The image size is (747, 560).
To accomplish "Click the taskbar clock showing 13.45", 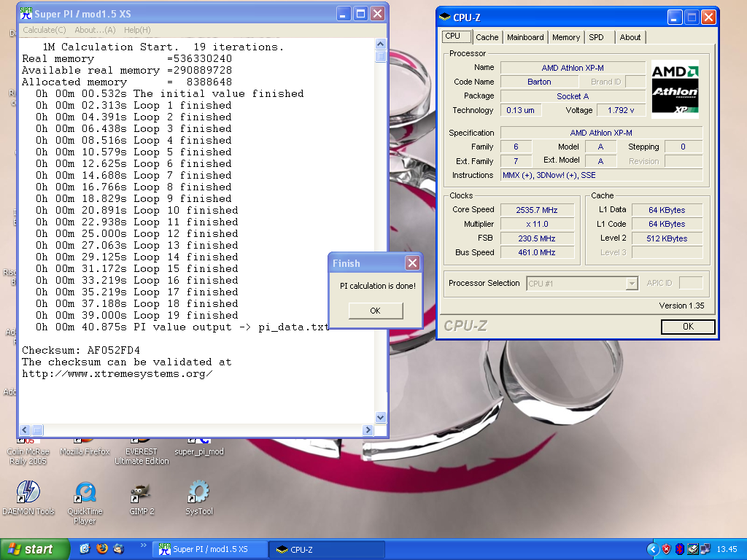I will pos(727,550).
